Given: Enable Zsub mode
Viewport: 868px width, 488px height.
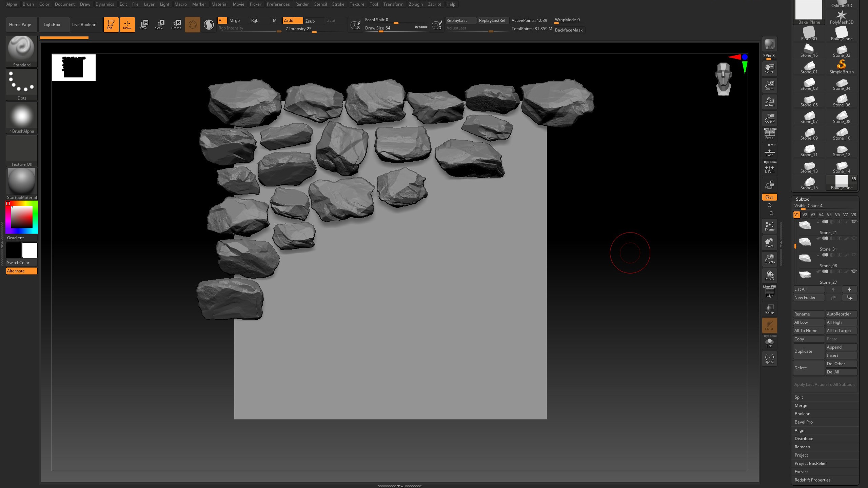Looking at the screenshot, I should click(x=314, y=21).
